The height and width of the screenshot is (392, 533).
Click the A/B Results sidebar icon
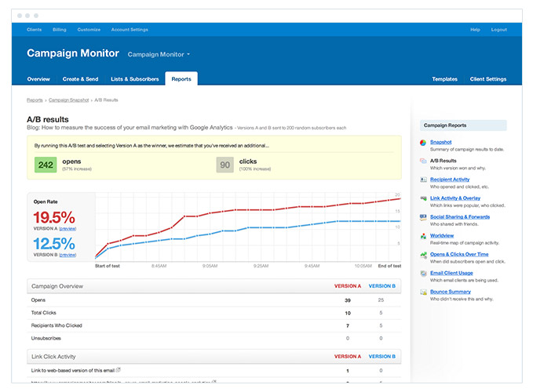(x=423, y=161)
